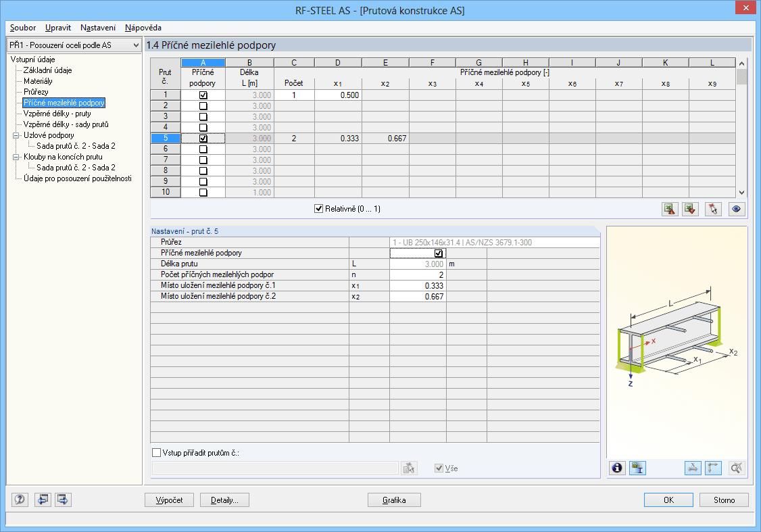Select Údaje pro posouzení použitelnosti
Image resolution: width=761 pixels, height=532 pixels.
(78, 178)
